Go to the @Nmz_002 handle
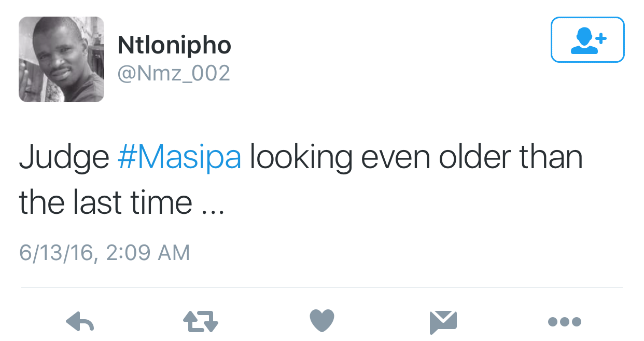This screenshot has width=644, height=341. click(174, 73)
